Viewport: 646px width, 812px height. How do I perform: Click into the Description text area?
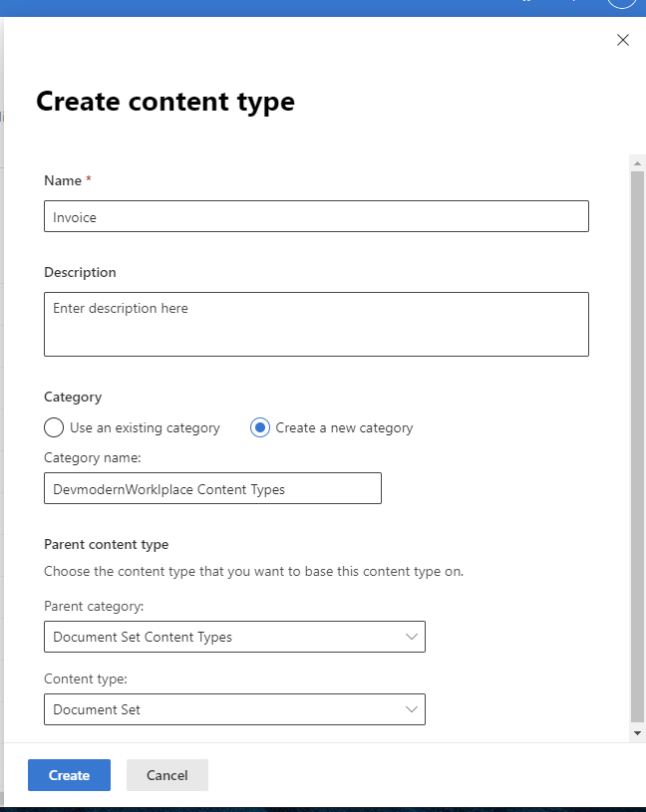click(x=316, y=324)
